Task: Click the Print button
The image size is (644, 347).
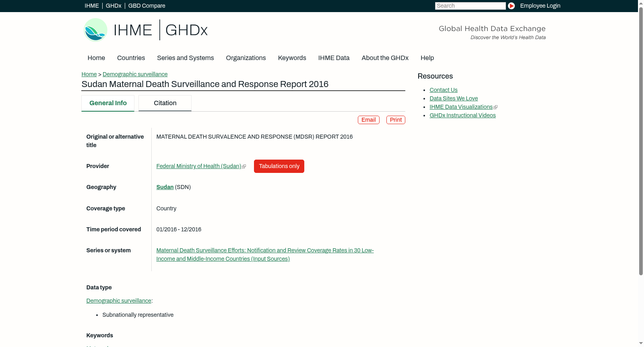Action: pos(396,120)
